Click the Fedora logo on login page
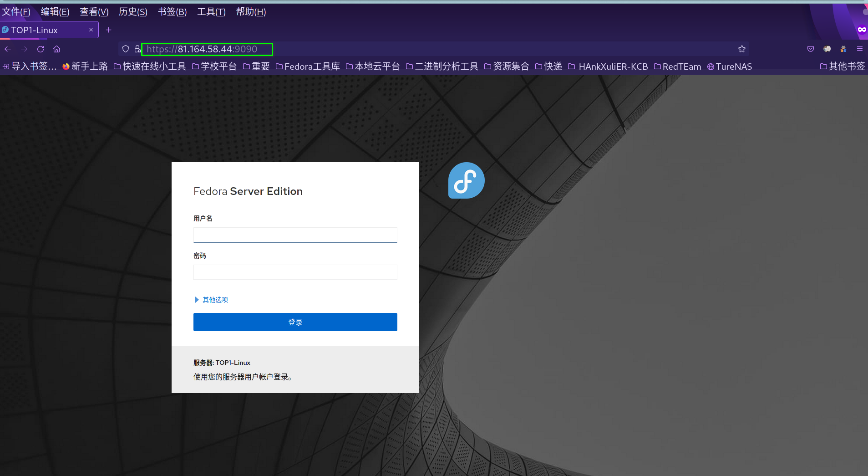Screen dimensions: 868x476 (466, 180)
